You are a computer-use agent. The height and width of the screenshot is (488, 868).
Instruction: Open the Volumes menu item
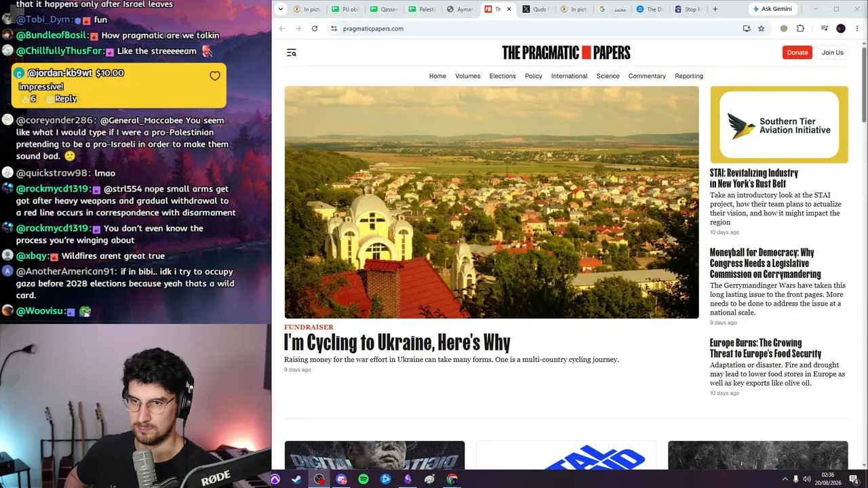pos(468,76)
